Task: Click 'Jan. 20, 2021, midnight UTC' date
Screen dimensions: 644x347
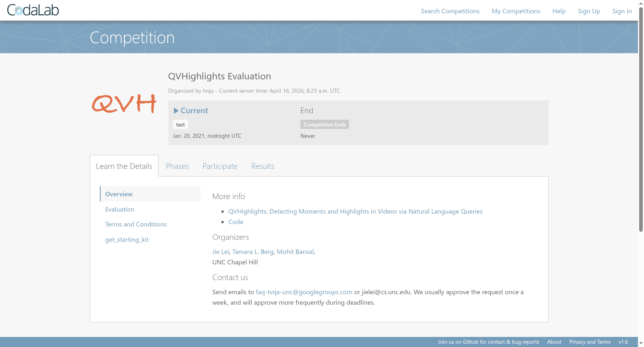Action: [207, 136]
